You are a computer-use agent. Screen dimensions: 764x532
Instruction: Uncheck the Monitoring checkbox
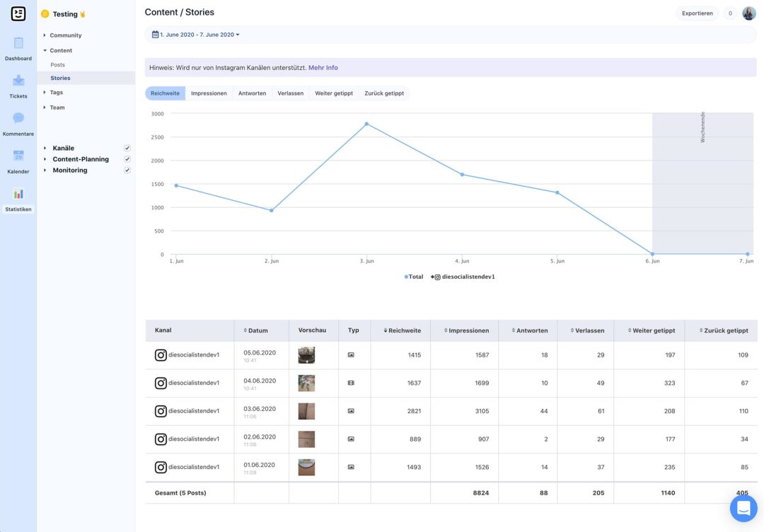127,170
